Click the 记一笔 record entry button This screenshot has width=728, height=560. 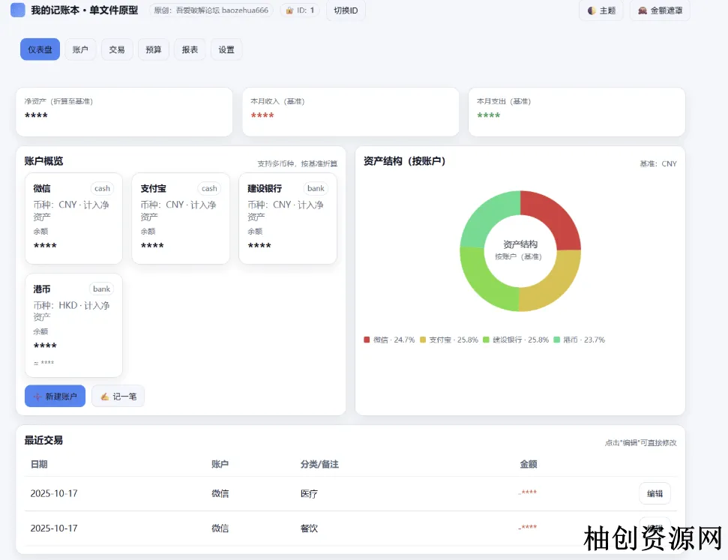point(118,396)
